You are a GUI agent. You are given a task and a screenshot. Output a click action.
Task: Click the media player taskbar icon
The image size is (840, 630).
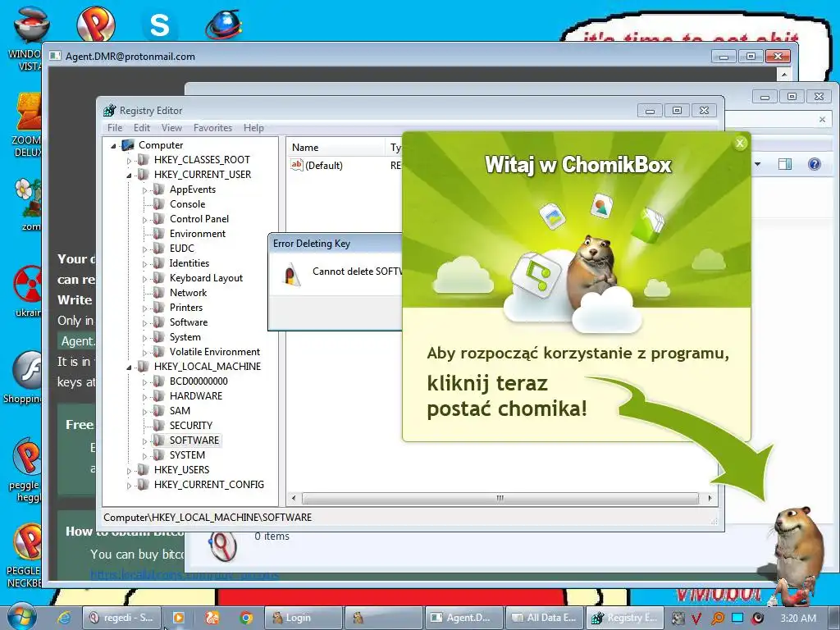[178, 618]
